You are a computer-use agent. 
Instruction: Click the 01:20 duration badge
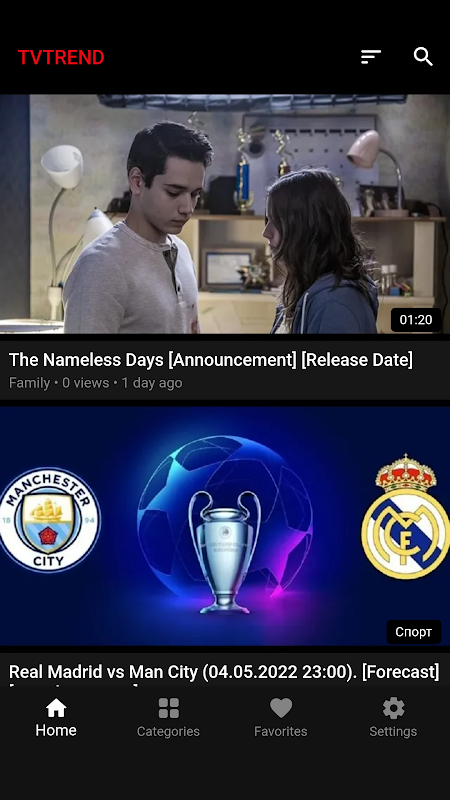[416, 320]
